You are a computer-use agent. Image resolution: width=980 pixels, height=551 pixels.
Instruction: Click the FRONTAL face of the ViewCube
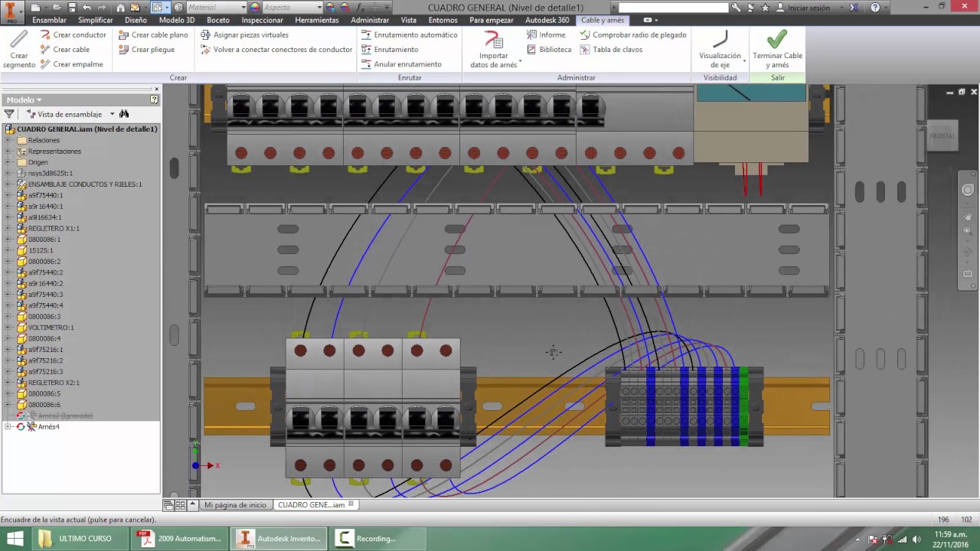[942, 136]
